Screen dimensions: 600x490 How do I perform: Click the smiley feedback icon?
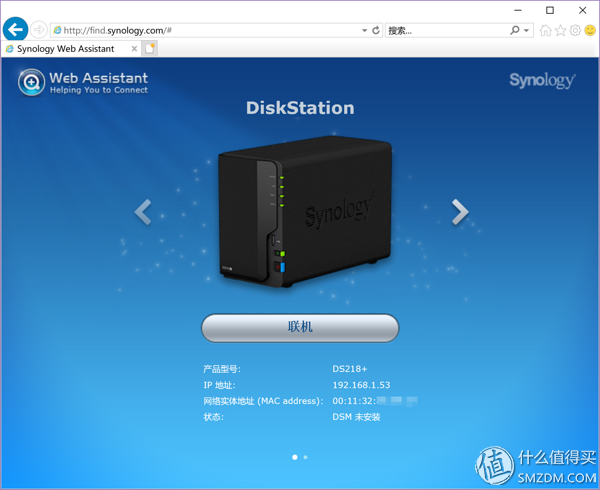tap(590, 30)
